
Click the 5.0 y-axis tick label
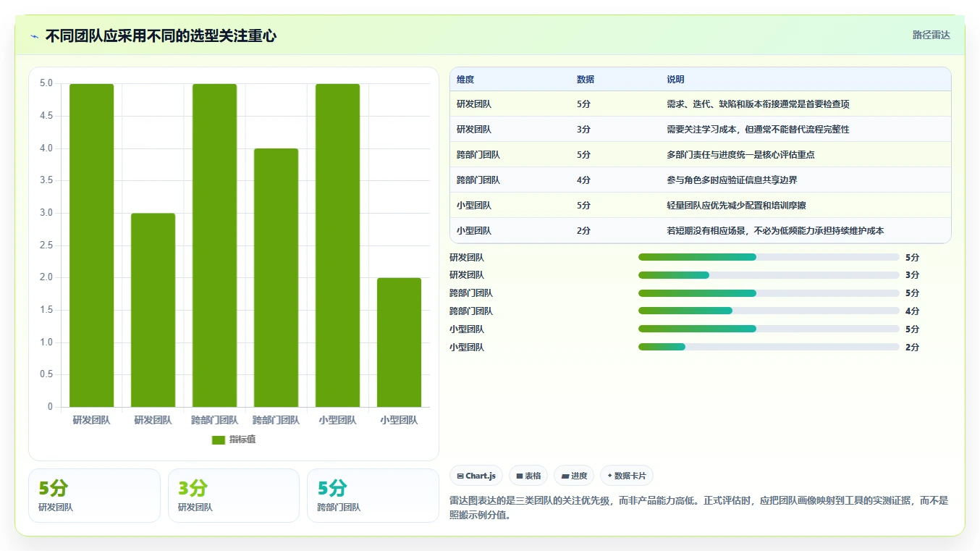pyautogui.click(x=46, y=83)
